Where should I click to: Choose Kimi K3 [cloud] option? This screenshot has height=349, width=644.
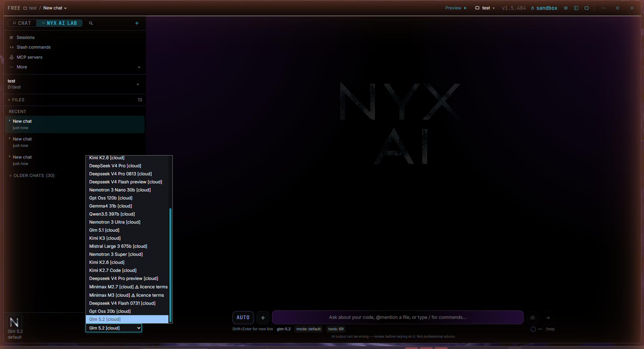127,238
